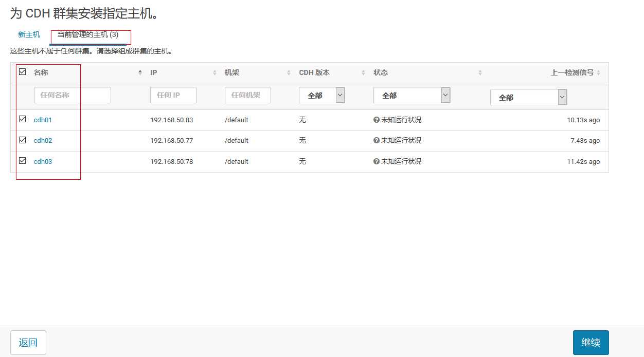Sort hosts by 名称 column arrow
The width and height of the screenshot is (644, 357).
click(140, 73)
